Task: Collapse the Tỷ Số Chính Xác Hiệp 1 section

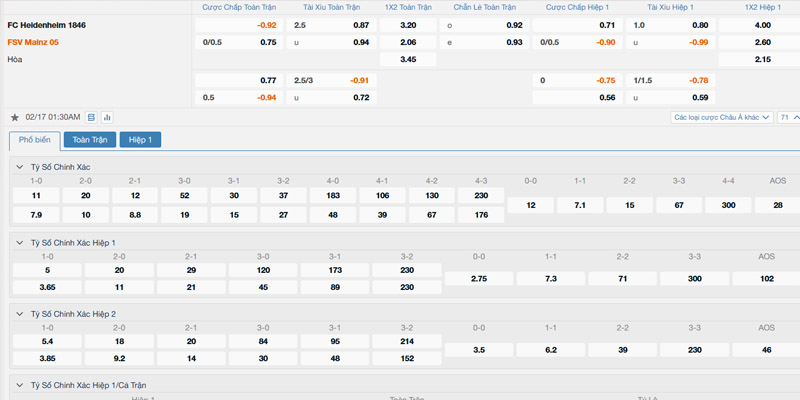Action: [20, 242]
